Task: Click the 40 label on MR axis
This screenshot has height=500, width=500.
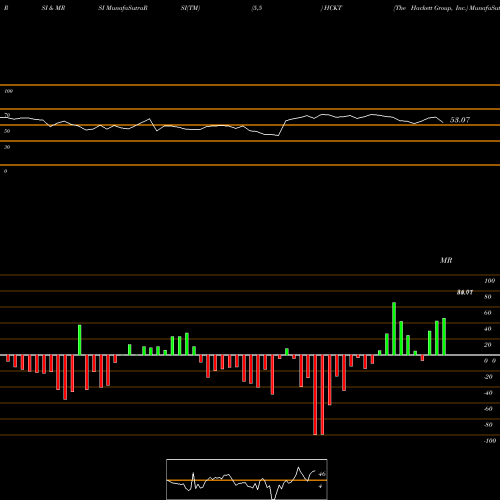Action: click(x=488, y=329)
